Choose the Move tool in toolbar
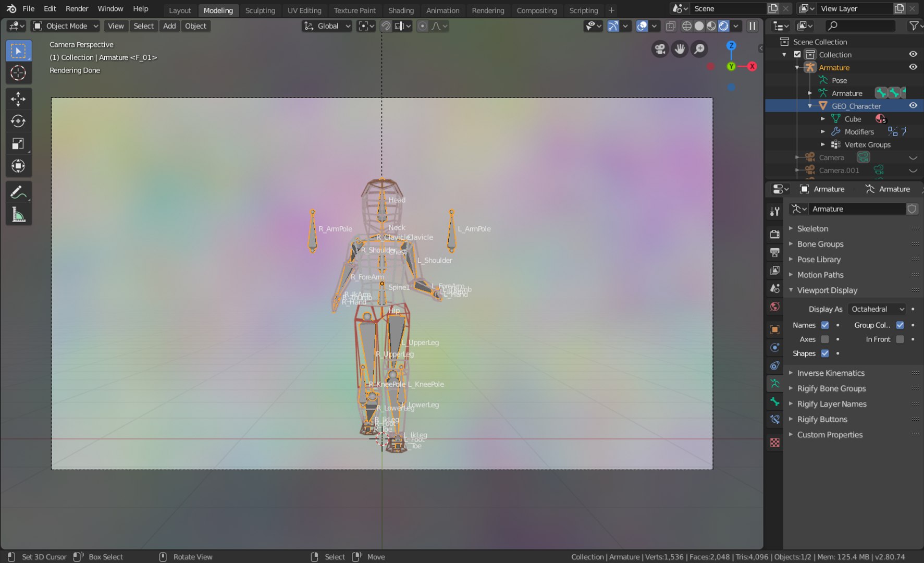Image resolution: width=924 pixels, height=563 pixels. pyautogui.click(x=18, y=99)
